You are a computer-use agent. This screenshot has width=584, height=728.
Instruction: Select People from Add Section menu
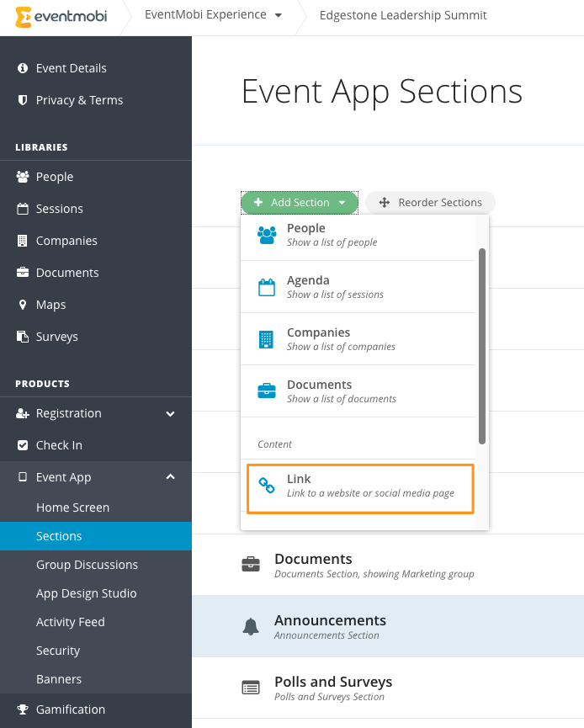tap(358, 235)
